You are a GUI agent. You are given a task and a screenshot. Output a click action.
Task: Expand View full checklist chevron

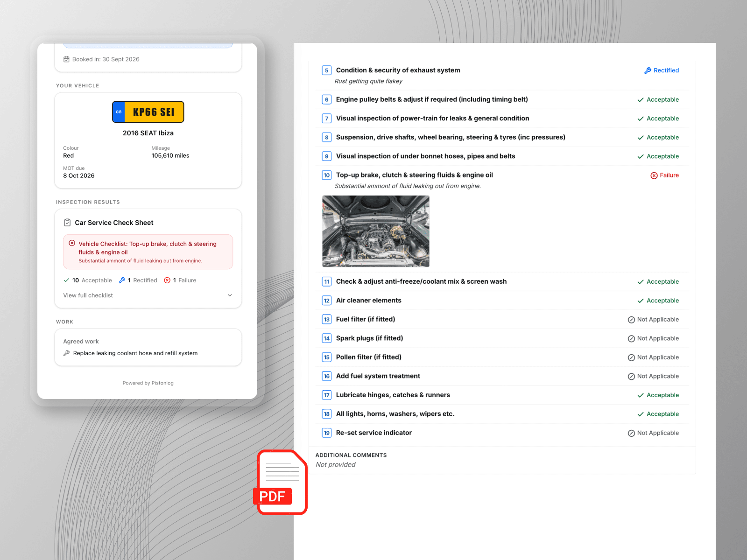(x=230, y=295)
